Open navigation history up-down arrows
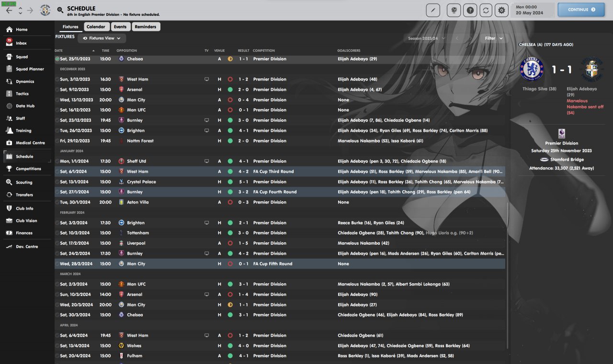Screen dimensions: 613x364 (x=20, y=10)
